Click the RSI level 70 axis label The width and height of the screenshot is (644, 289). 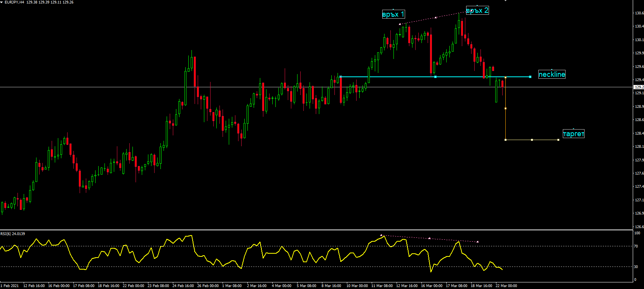pyautogui.click(x=636, y=246)
